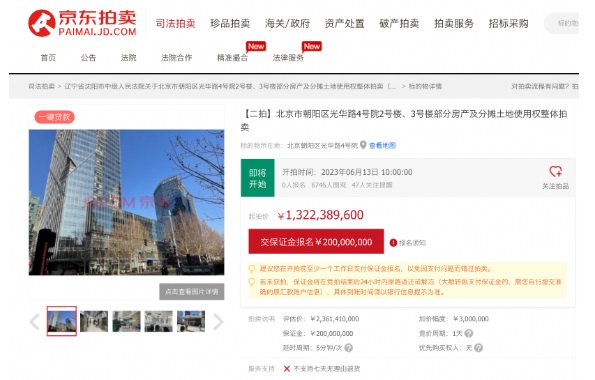Image resolution: width=595 pixels, height=380 pixels.
Task: Click the search input field at top right
Action: (562, 24)
